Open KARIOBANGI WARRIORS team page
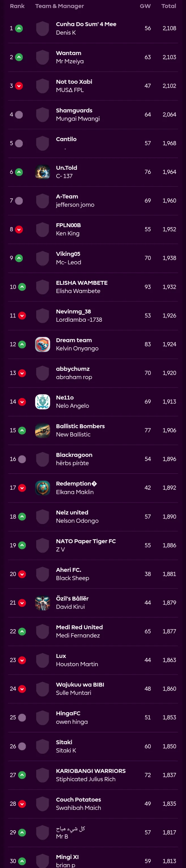This screenshot has width=186, height=868. [x=91, y=771]
